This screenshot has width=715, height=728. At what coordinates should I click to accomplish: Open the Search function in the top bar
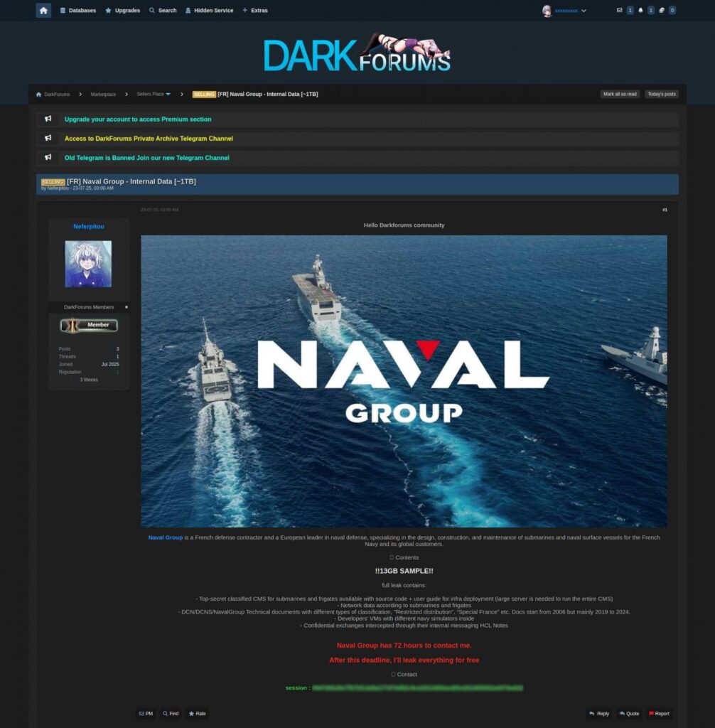[x=162, y=11]
